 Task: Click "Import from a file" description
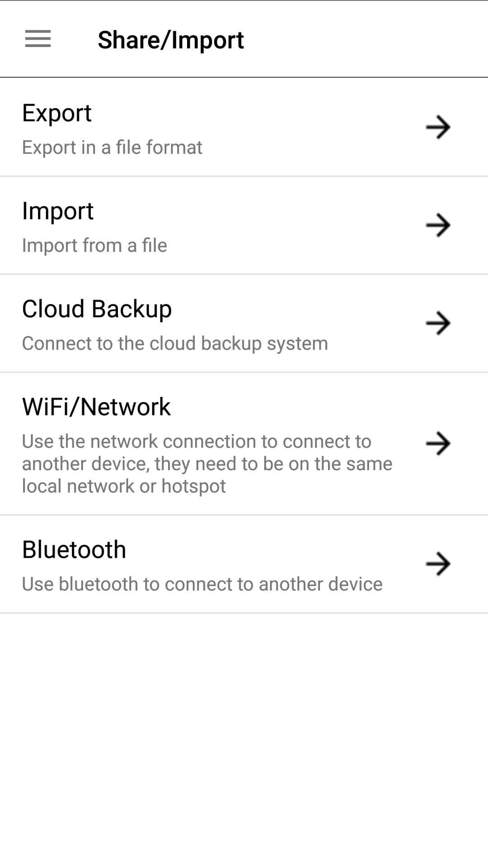(94, 245)
